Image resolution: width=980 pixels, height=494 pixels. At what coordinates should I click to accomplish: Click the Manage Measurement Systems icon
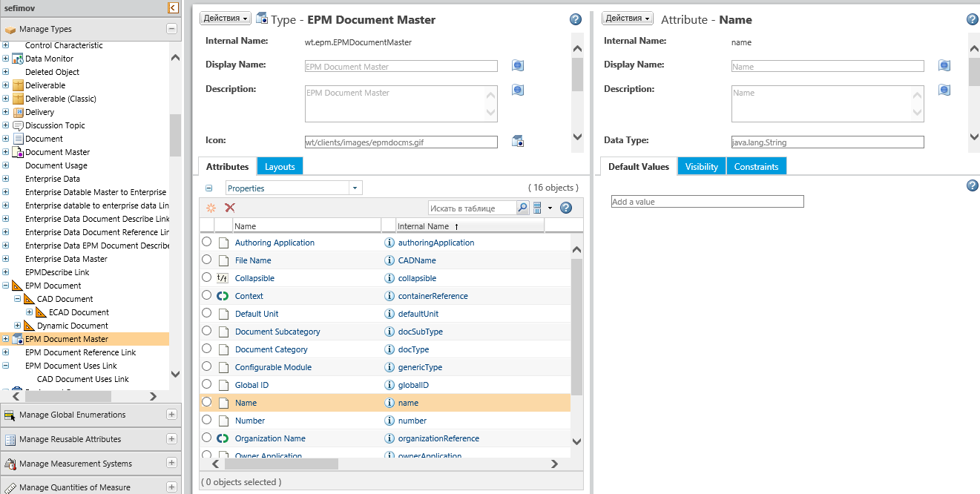10,464
